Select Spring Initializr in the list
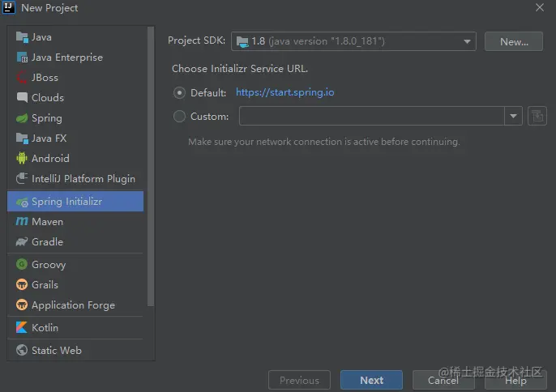This screenshot has height=392, width=556. tap(75, 202)
